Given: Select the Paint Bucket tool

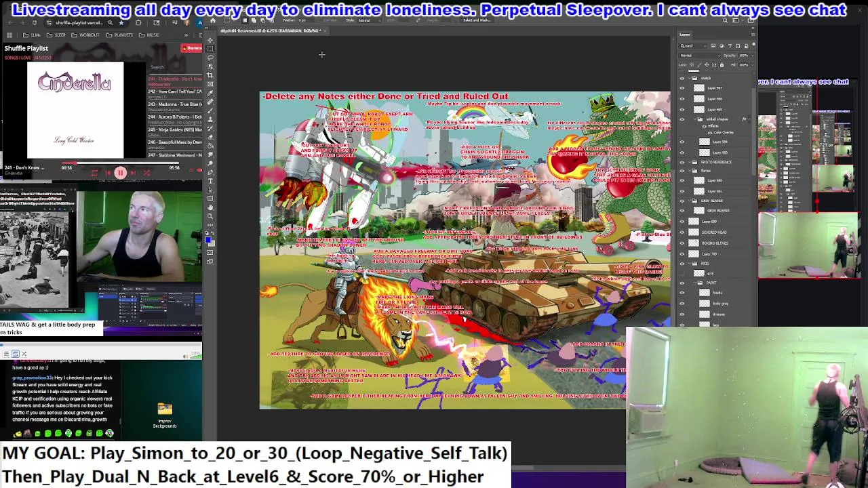Looking at the screenshot, I should click(x=210, y=145).
